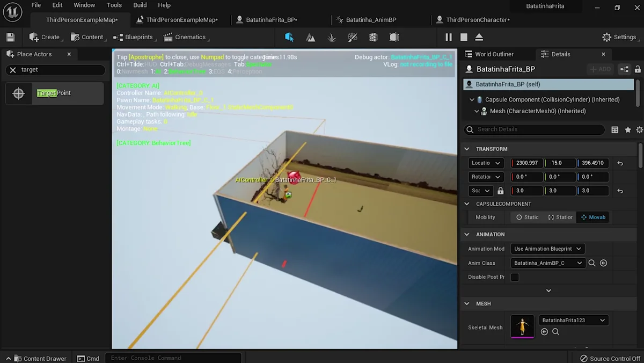This screenshot has height=363, width=644.
Task: Toggle Disable Post Process Blueprint checkbox
Action: pos(515,277)
